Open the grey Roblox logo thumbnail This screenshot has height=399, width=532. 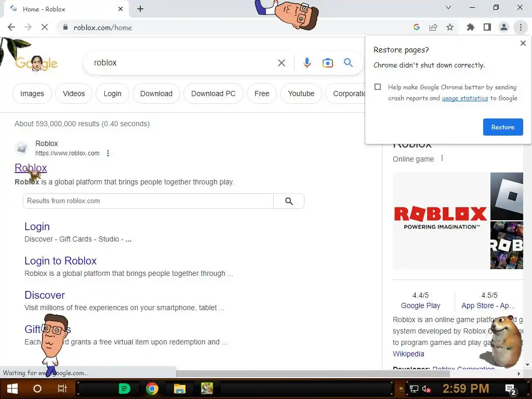click(x=507, y=196)
